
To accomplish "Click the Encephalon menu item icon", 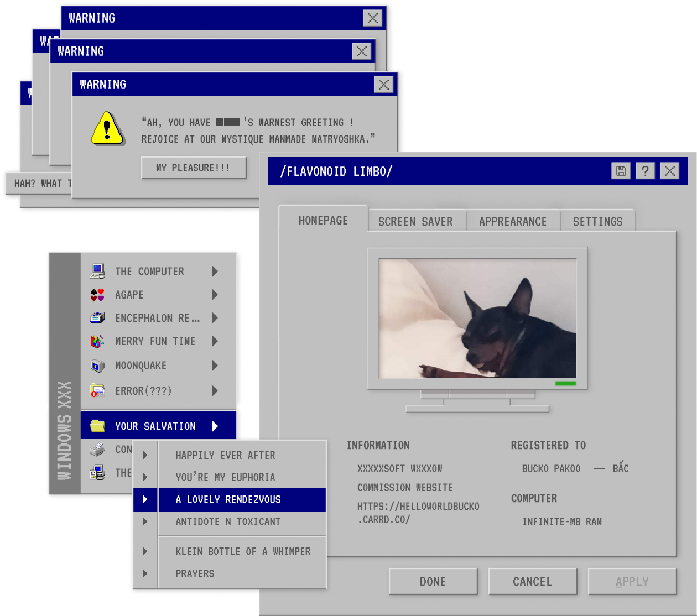I will pos(97,318).
